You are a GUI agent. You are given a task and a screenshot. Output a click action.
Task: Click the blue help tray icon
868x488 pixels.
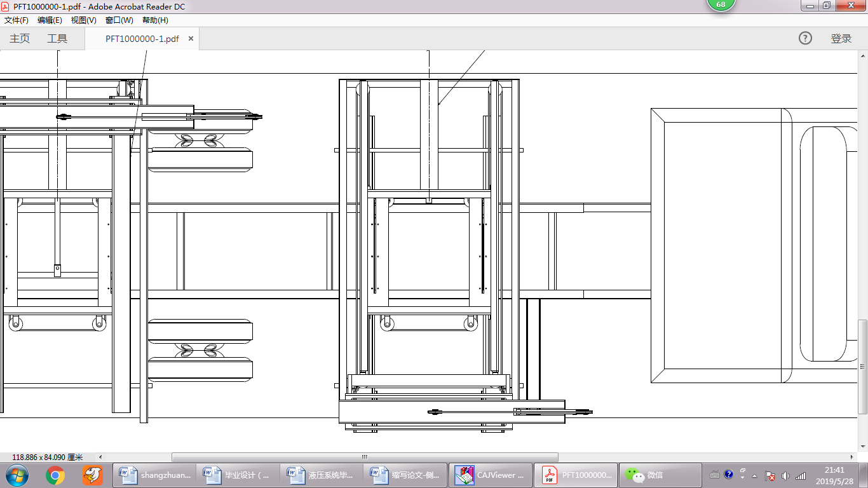coord(729,474)
